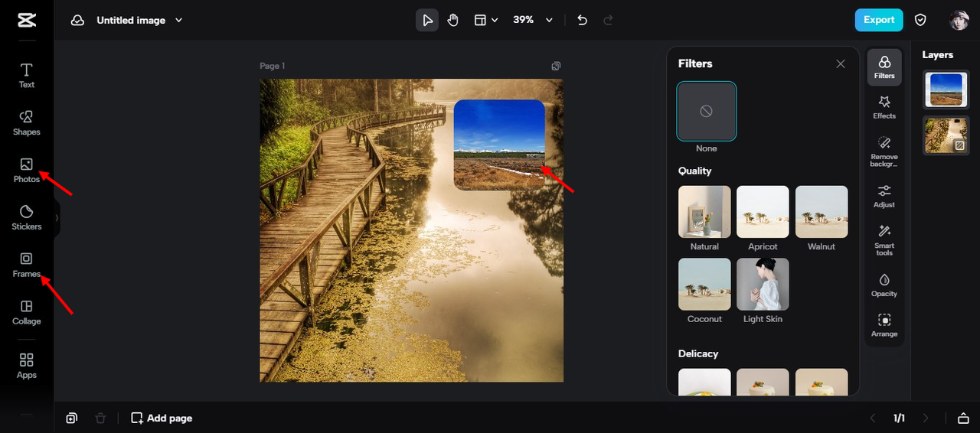Activate the Hand pan tool
Screen dimensions: 980x433
pos(453,20)
